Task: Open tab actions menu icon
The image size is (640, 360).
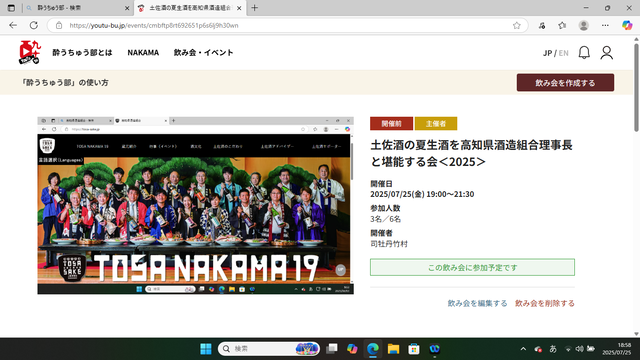Action: [11, 8]
